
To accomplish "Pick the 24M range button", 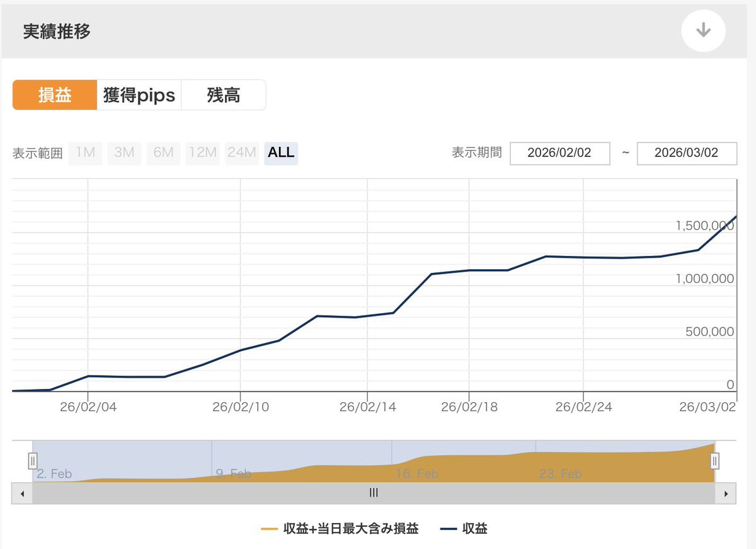I will coord(242,153).
